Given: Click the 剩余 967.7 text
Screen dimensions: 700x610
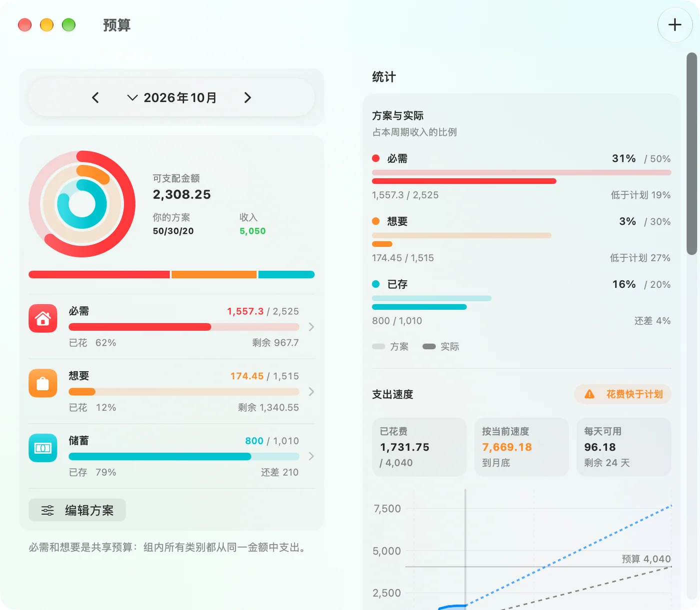Looking at the screenshot, I should 275,343.
